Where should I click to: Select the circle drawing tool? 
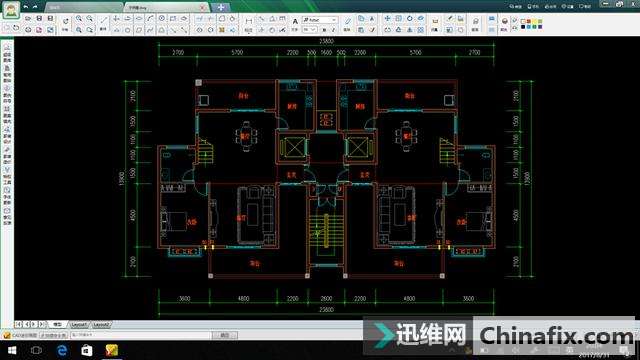point(162,18)
